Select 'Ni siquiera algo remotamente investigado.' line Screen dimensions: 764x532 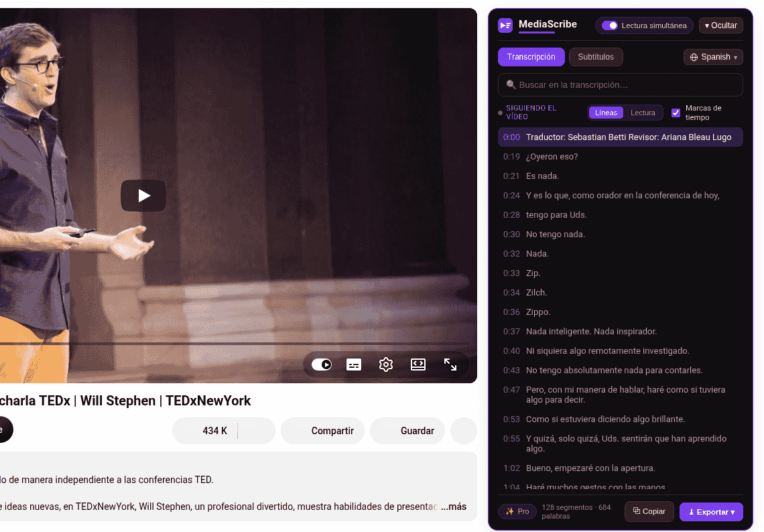pyautogui.click(x=621, y=351)
